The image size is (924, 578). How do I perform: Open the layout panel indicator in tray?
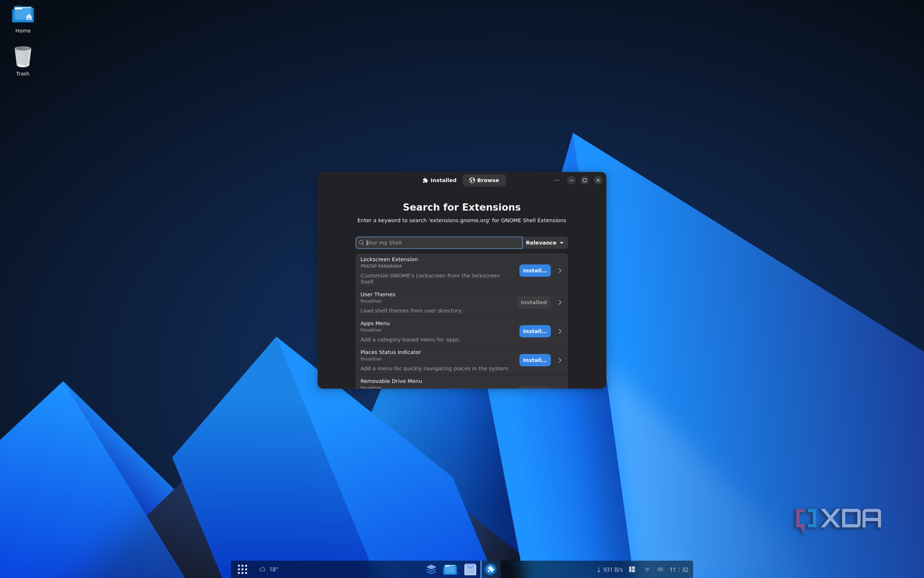(632, 569)
